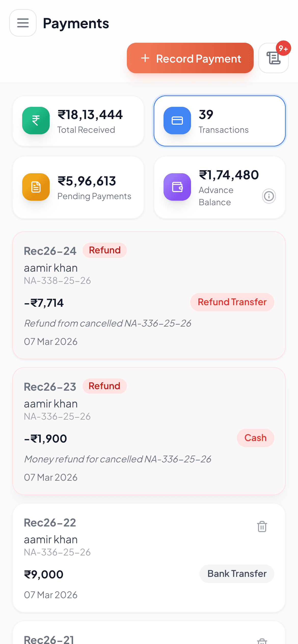298x644 pixels.
Task: Click the info icon next to Advance Balance
Action: coord(269,196)
